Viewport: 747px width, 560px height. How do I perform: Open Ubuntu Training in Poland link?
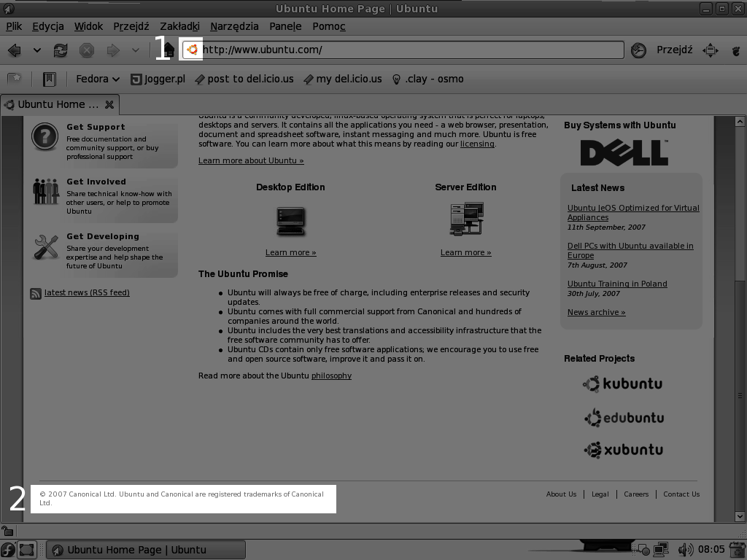(x=617, y=284)
